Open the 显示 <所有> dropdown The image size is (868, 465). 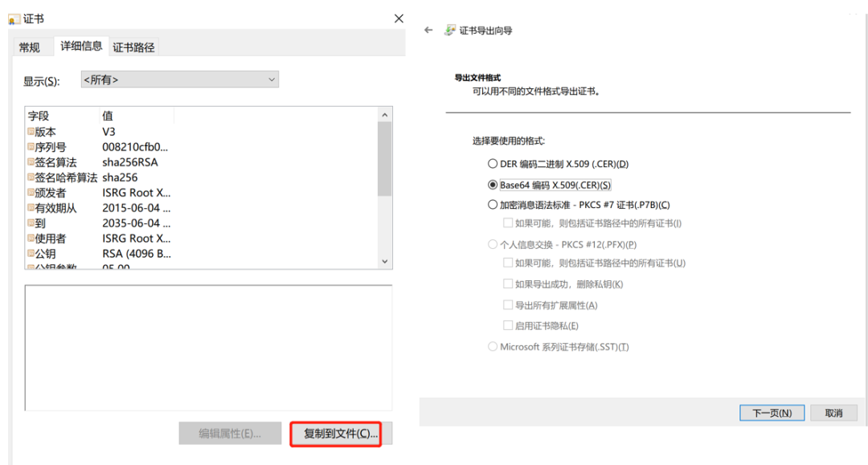(x=180, y=80)
